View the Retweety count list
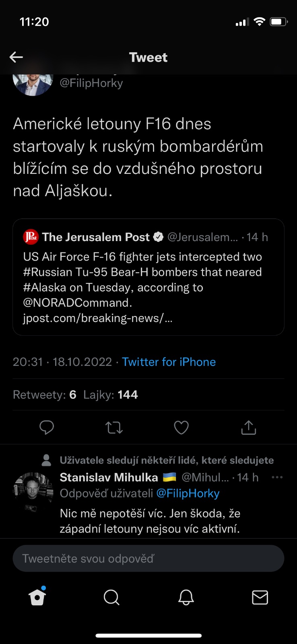This screenshot has width=297, height=644. [45, 394]
